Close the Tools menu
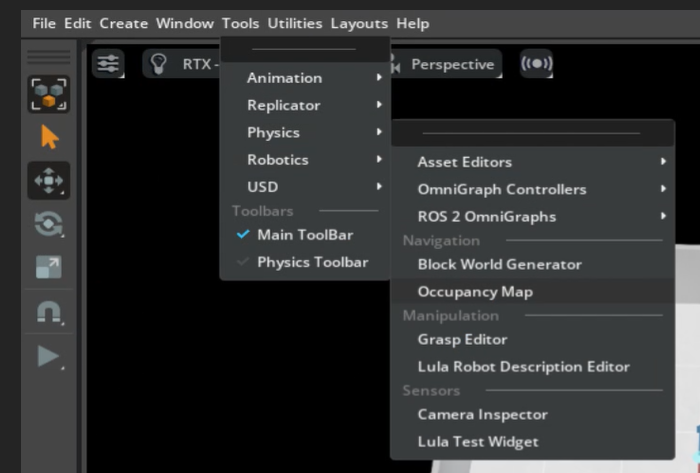 coord(241,23)
